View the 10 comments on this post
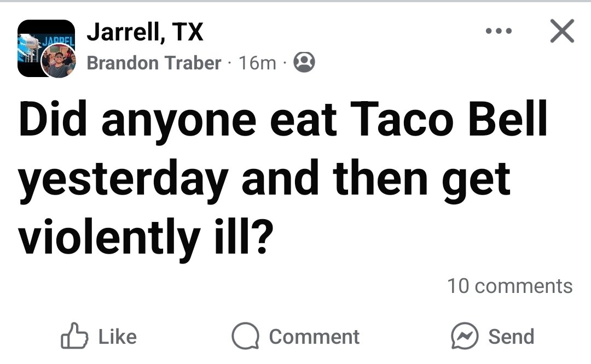 pyautogui.click(x=509, y=286)
